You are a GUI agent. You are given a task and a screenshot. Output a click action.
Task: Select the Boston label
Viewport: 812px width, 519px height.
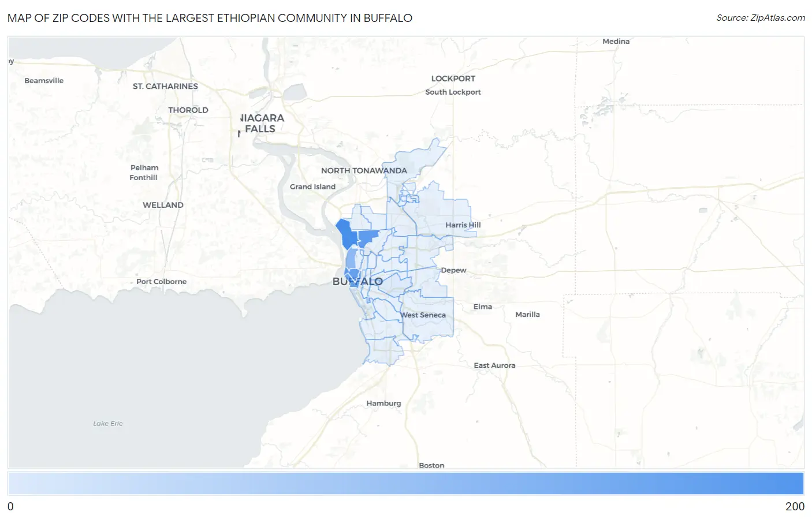point(431,465)
